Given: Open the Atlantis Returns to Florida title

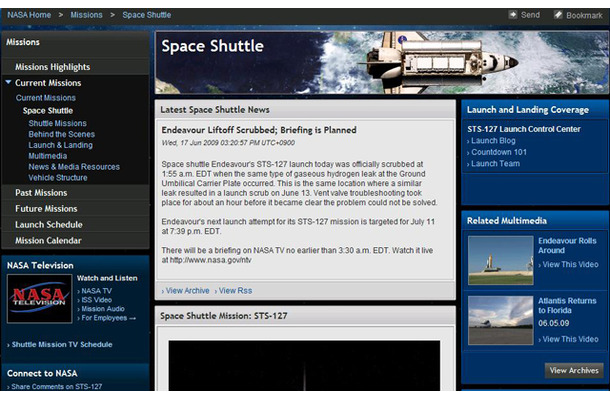Looking at the screenshot, I should point(567,305).
